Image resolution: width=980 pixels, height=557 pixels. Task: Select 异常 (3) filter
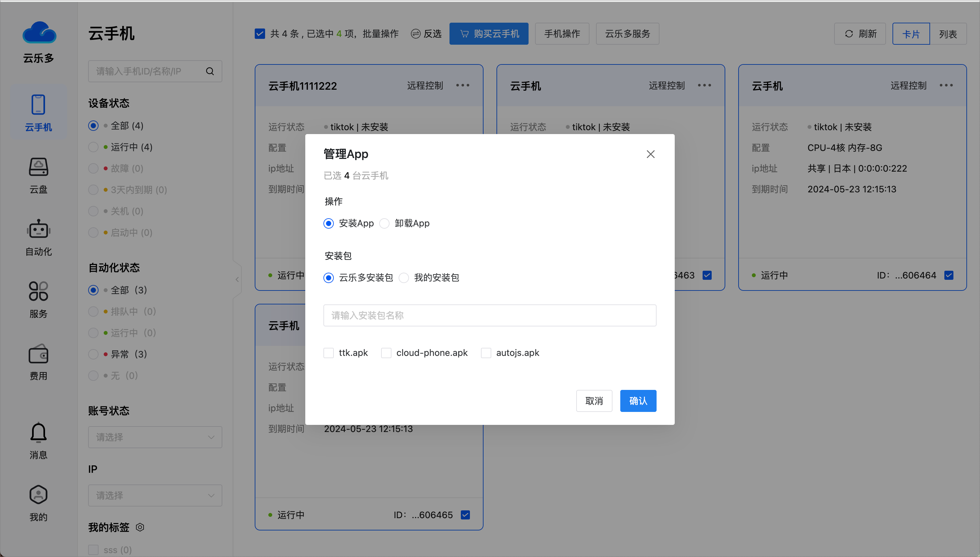93,354
